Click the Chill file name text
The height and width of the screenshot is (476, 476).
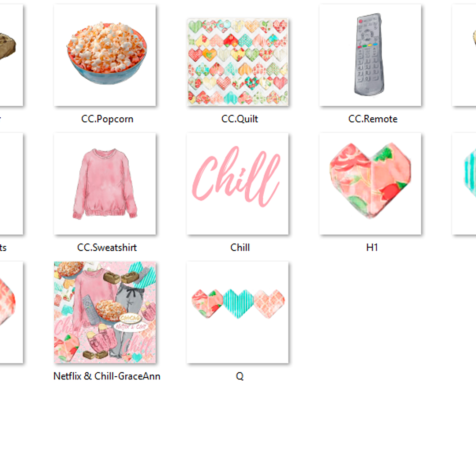[x=240, y=248]
